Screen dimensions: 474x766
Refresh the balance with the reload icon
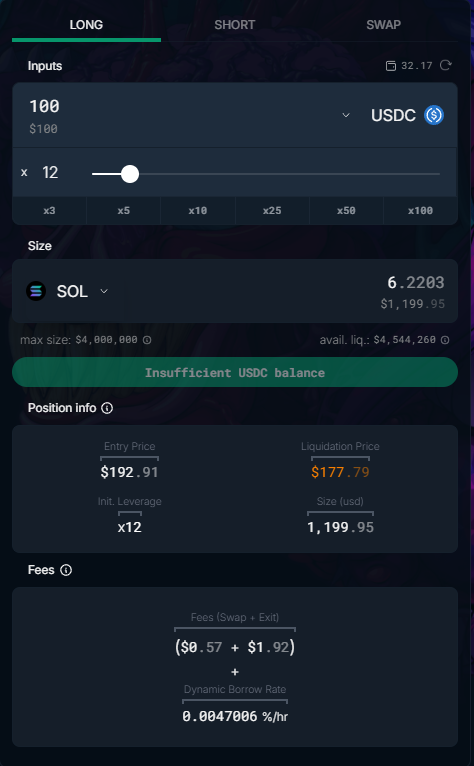point(445,65)
